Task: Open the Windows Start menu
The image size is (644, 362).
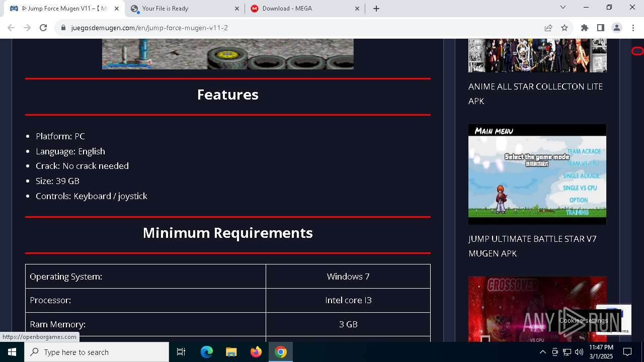Action: point(12,352)
